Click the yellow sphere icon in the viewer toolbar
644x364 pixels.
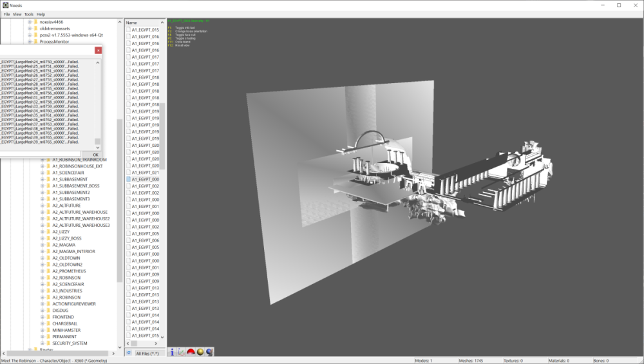[x=200, y=352]
